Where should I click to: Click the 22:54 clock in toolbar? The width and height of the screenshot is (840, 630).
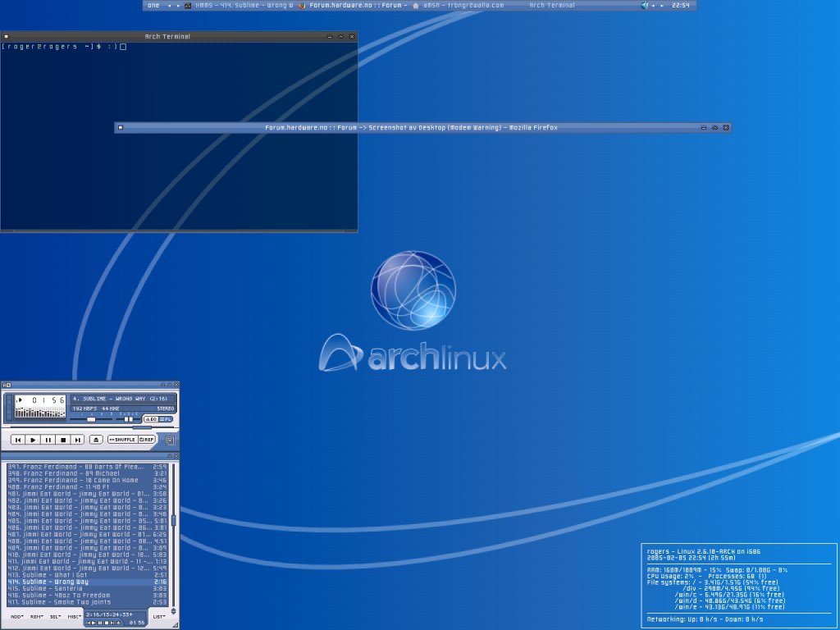tap(680, 6)
